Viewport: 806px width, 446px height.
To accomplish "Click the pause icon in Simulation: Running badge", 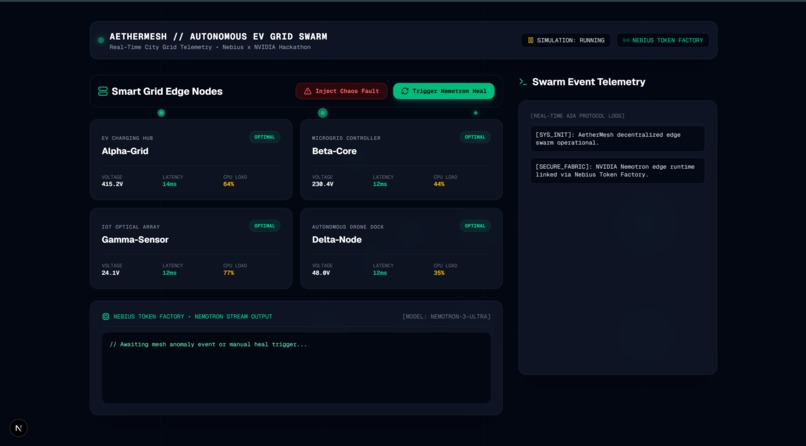I will click(x=530, y=40).
